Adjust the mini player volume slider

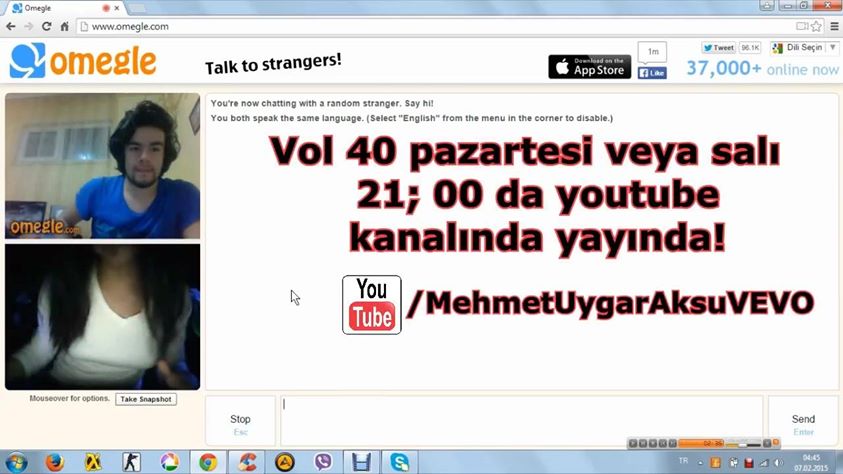click(744, 444)
